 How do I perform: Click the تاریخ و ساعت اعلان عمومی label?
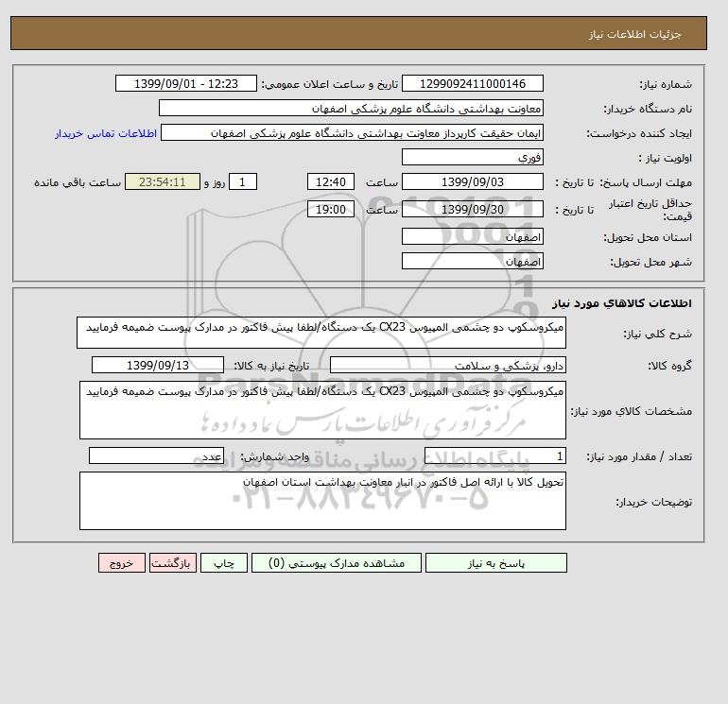point(330,84)
